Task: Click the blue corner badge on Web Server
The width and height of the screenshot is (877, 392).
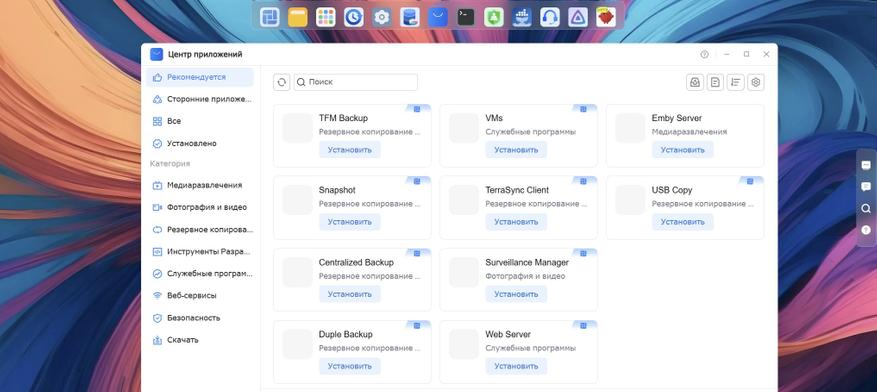Action: tap(584, 325)
